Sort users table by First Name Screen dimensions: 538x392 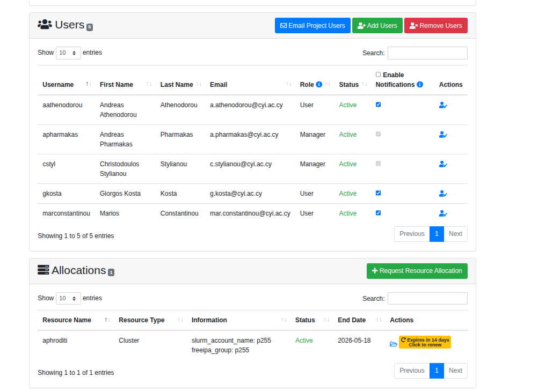point(125,85)
